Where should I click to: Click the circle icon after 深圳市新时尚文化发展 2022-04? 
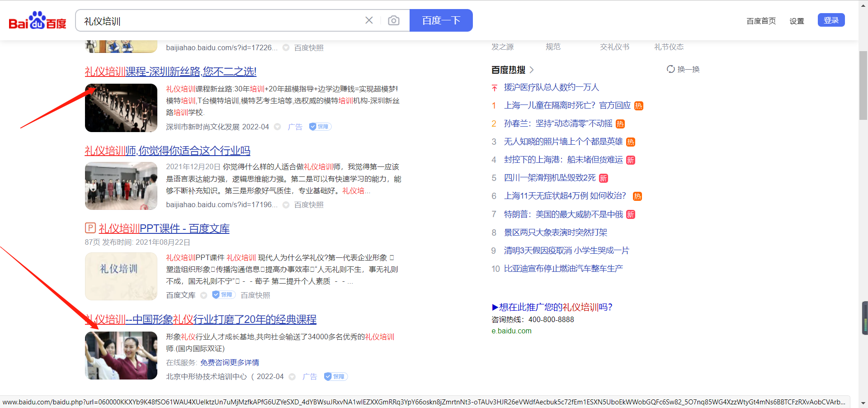point(278,127)
